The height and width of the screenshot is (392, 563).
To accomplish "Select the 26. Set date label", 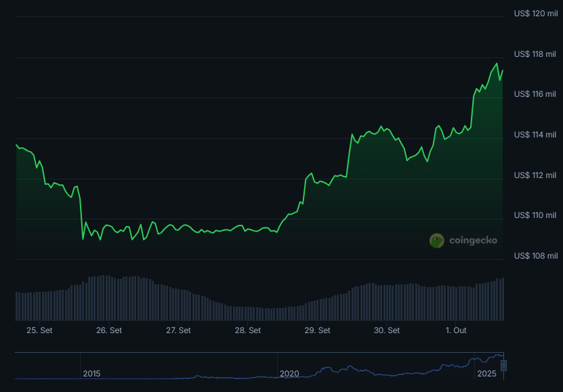I will coord(109,330).
